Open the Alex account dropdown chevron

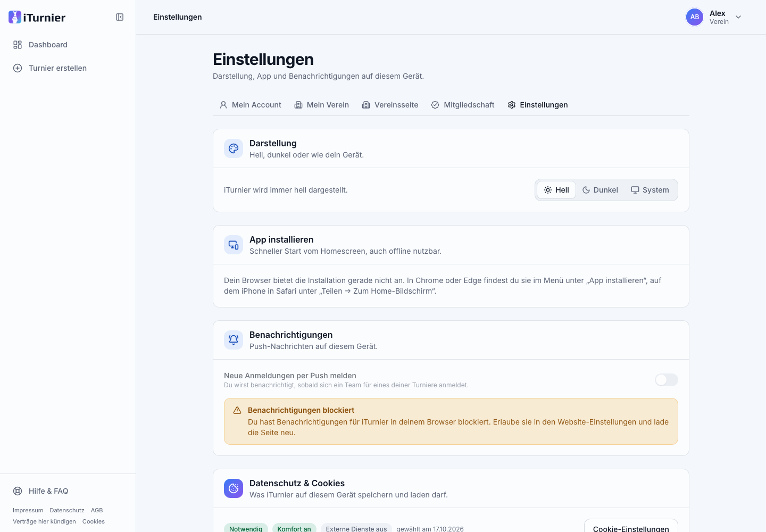pyautogui.click(x=738, y=17)
